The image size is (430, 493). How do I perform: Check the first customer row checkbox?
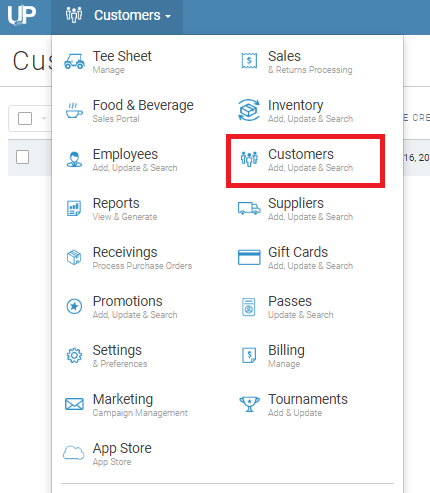(23, 157)
